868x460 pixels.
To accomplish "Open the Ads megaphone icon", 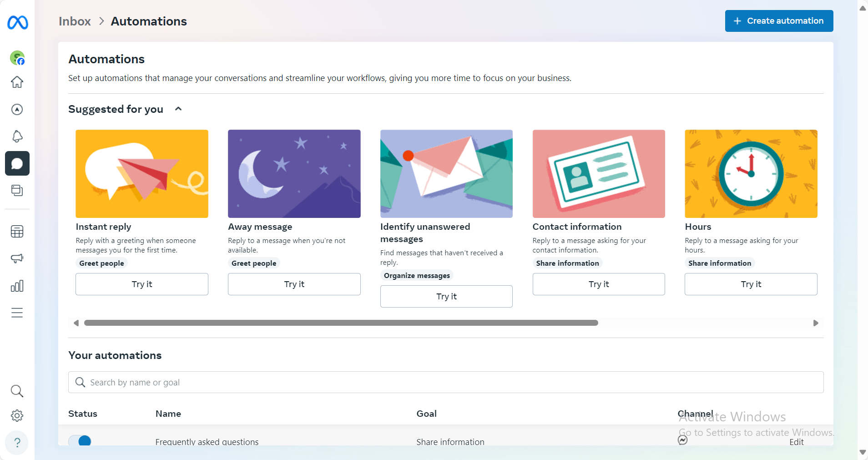I will pos(17,258).
